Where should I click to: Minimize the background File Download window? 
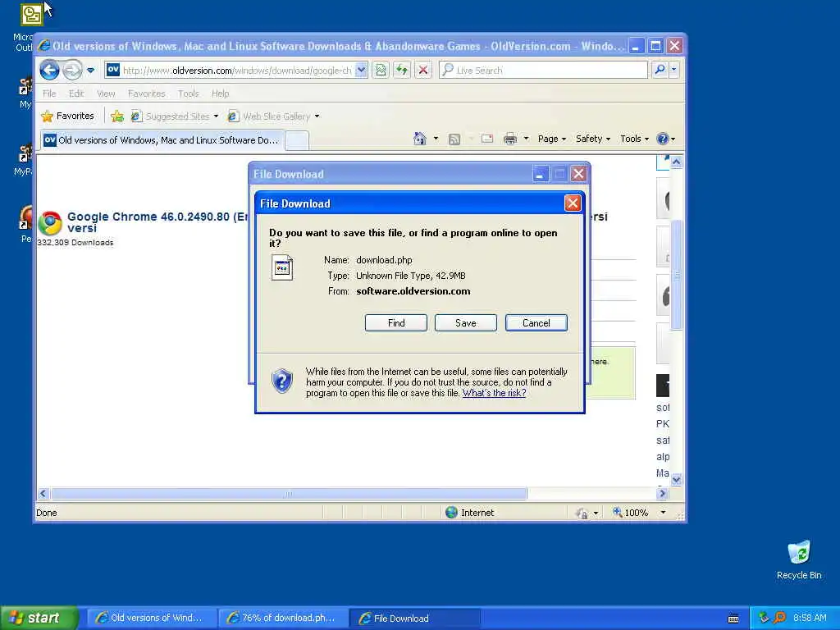[540, 174]
